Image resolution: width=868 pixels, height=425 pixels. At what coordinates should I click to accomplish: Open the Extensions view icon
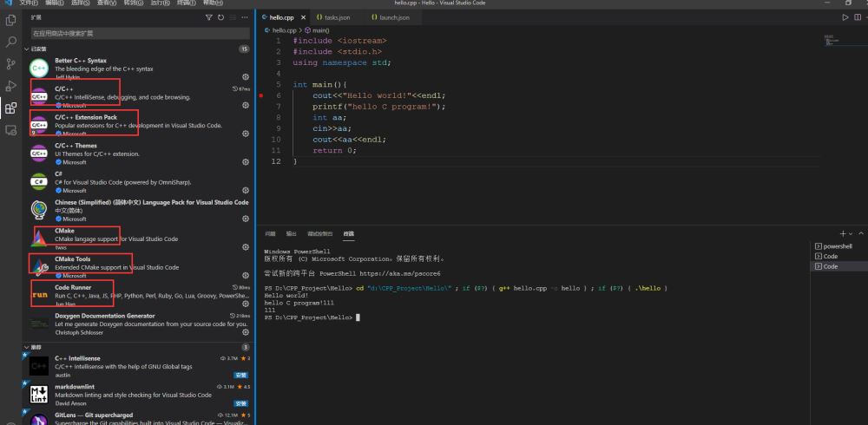10,108
